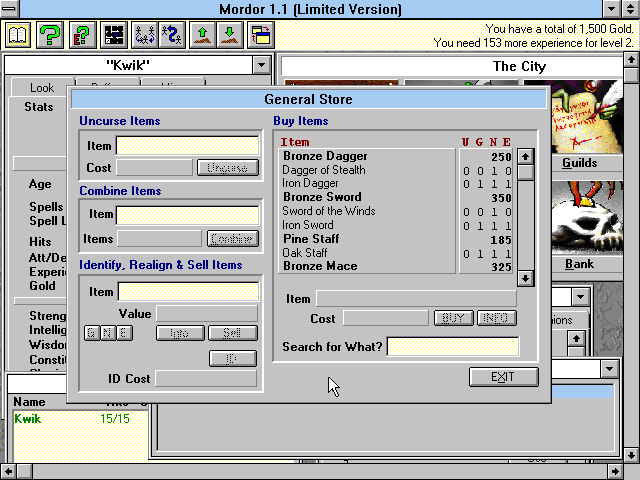Select Oak Staff in the buy list
The image size is (640, 480).
(x=367, y=253)
